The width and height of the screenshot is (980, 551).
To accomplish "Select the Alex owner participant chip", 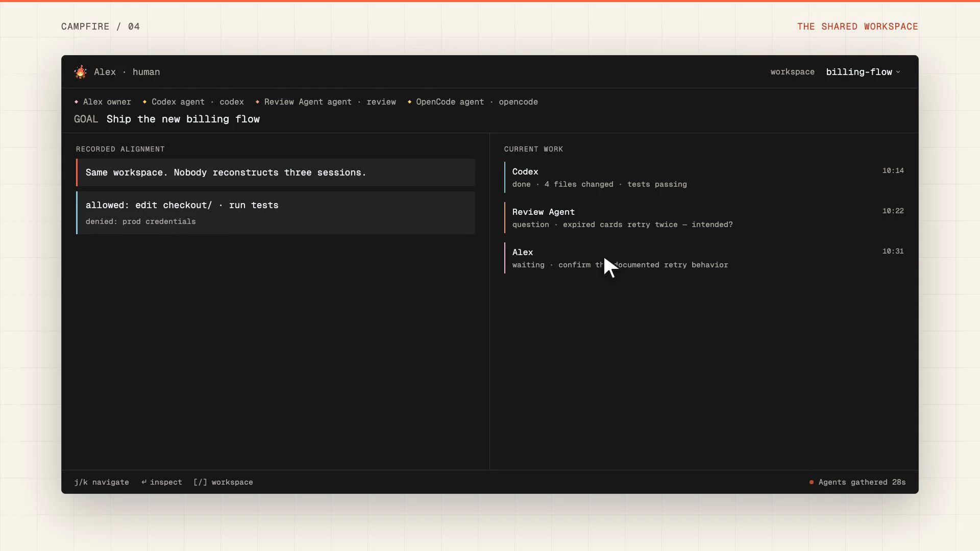I will 103,102.
